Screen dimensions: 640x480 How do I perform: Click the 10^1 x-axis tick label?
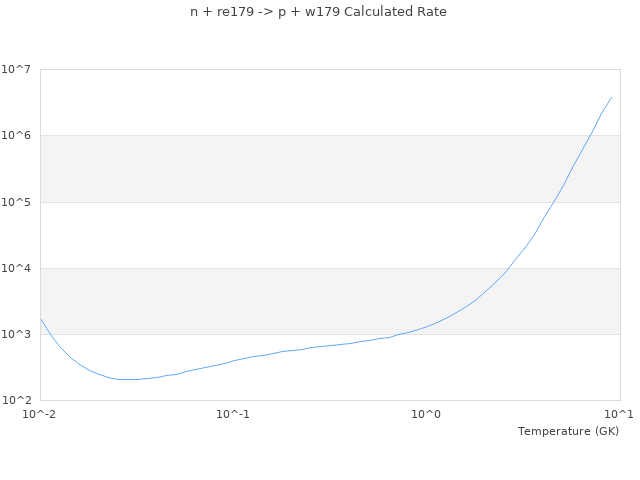tap(619, 414)
